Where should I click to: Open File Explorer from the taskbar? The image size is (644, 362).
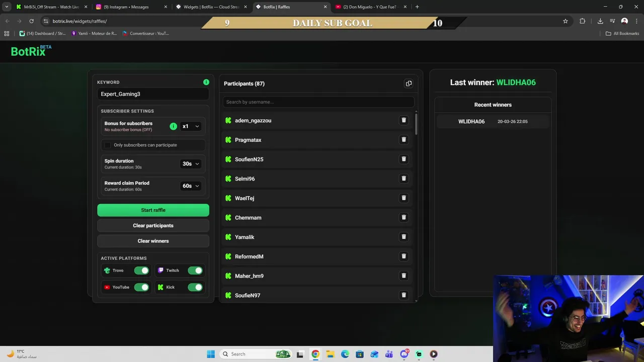pyautogui.click(x=330, y=354)
